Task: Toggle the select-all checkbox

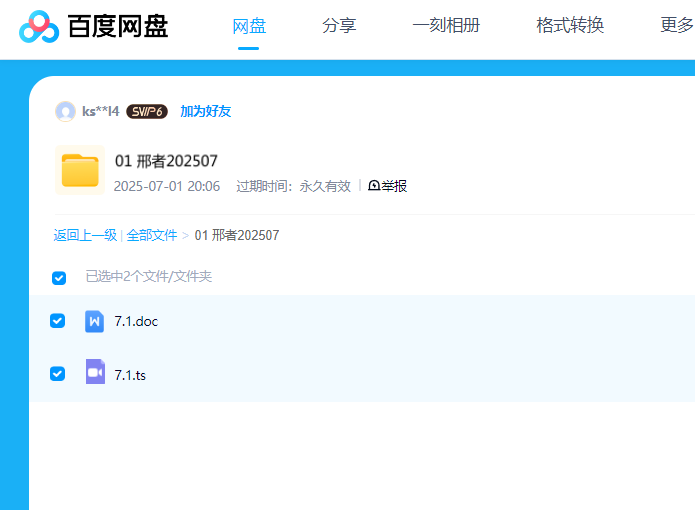Action: coord(59,278)
